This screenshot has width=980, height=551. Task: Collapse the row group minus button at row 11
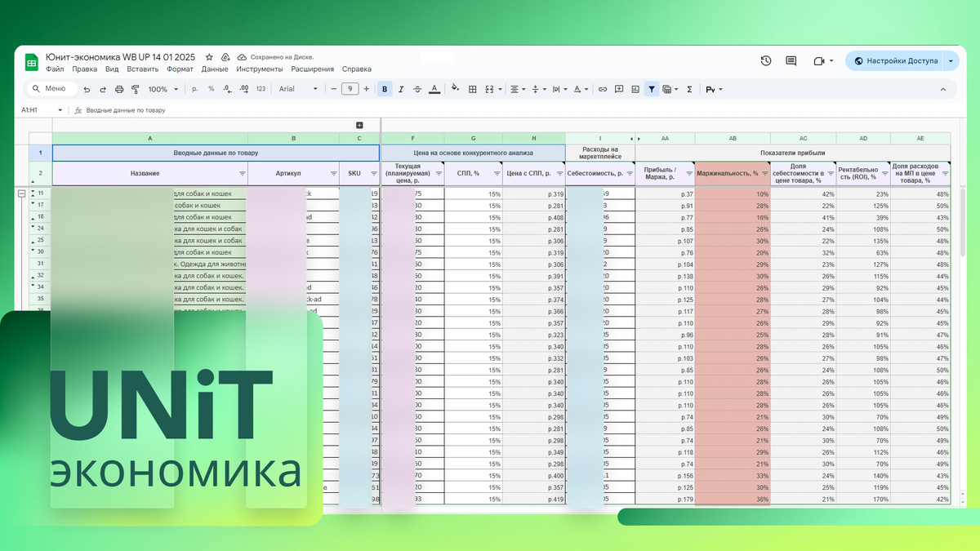pyautogui.click(x=22, y=193)
